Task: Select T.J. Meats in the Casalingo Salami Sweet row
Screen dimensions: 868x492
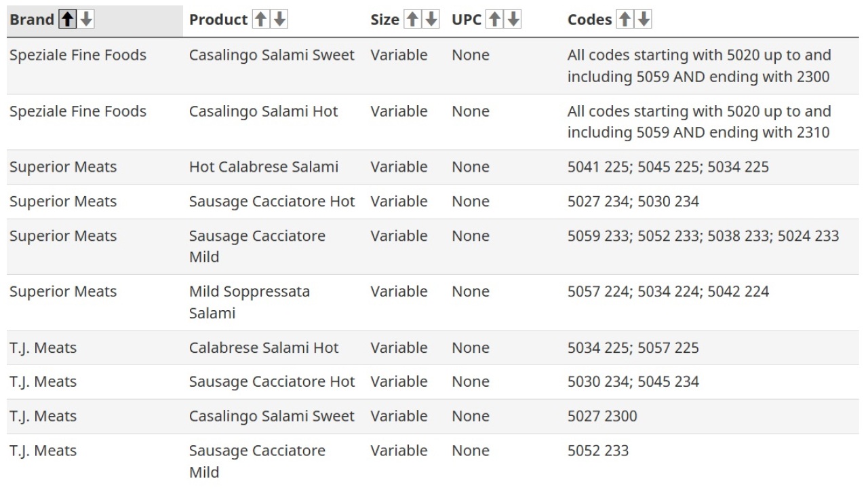Action: [x=43, y=417]
